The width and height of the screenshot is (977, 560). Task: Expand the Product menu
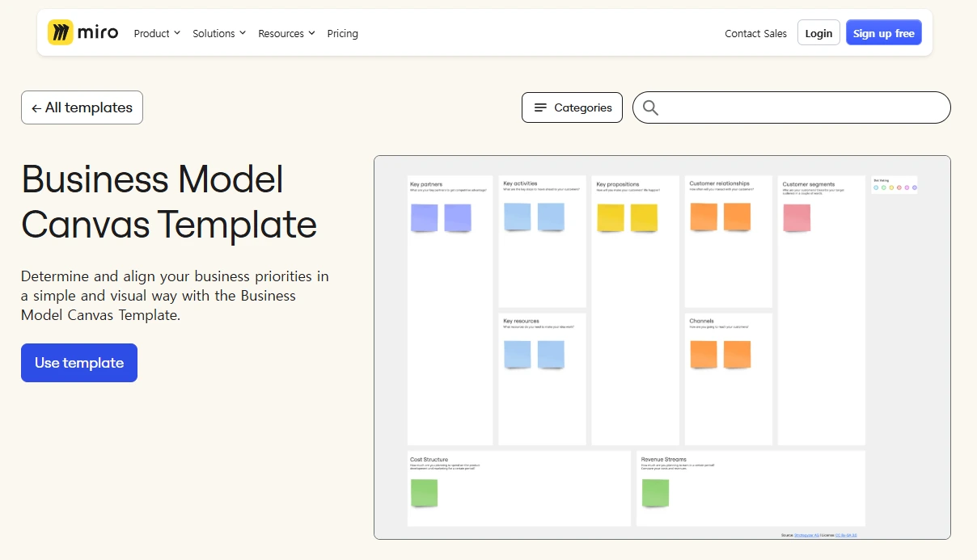tap(157, 33)
